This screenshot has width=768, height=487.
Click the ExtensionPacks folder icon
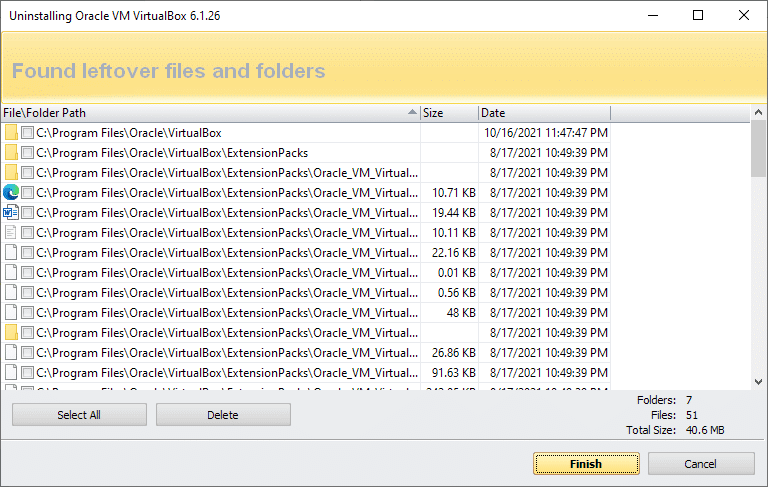point(11,153)
